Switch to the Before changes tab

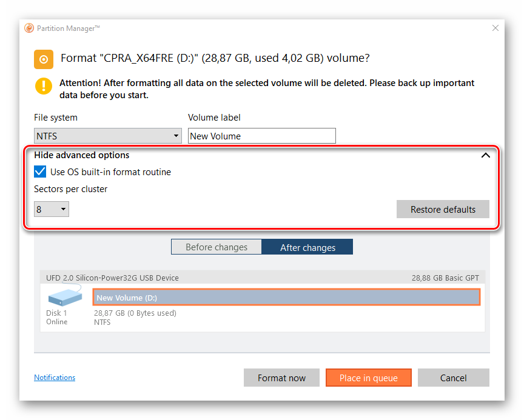tap(217, 247)
